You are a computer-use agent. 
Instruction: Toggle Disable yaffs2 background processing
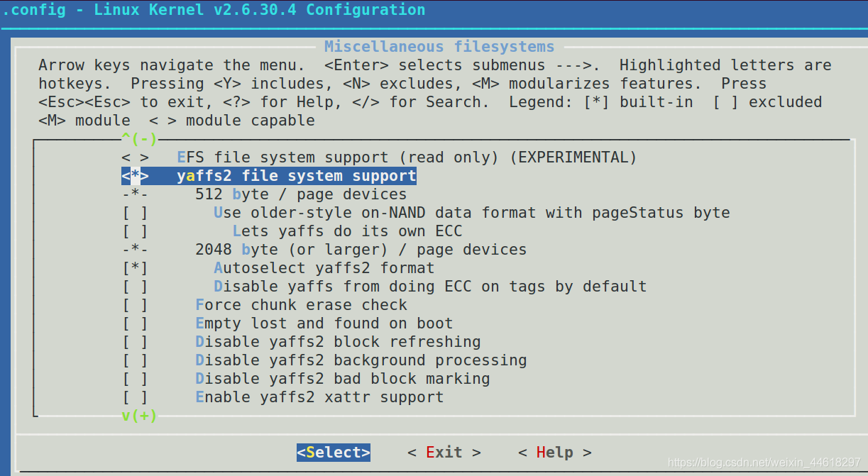(135, 360)
